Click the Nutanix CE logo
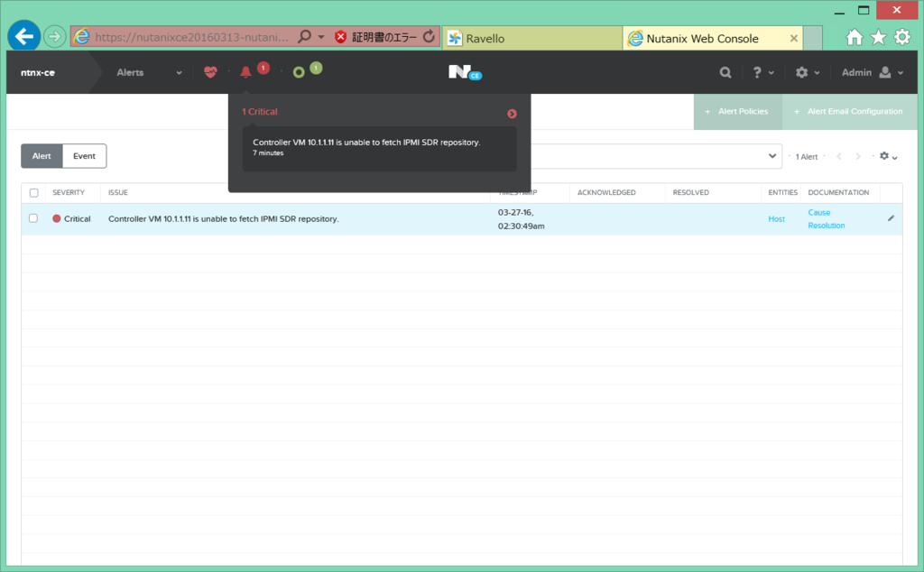Image resolution: width=924 pixels, height=572 pixels. [465, 72]
